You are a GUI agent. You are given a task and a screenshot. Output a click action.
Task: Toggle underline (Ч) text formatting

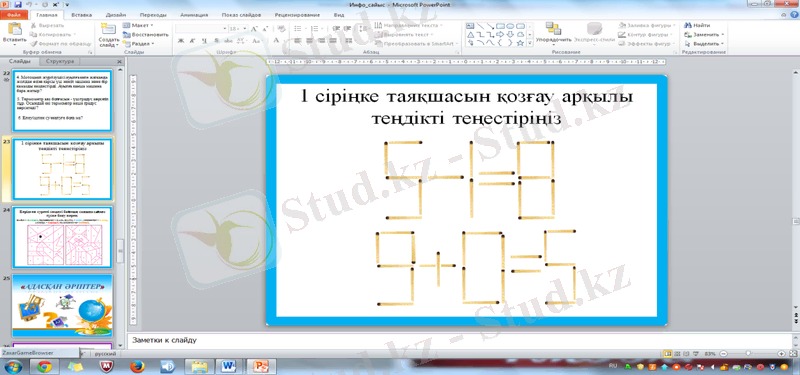click(205, 40)
